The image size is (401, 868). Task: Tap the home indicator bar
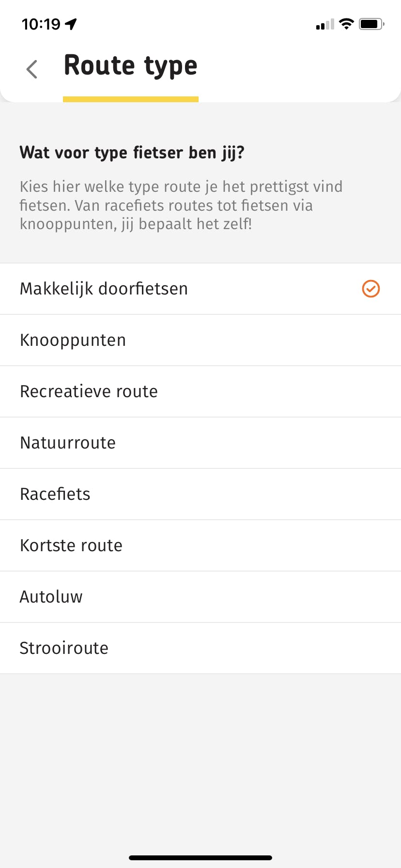(200, 858)
